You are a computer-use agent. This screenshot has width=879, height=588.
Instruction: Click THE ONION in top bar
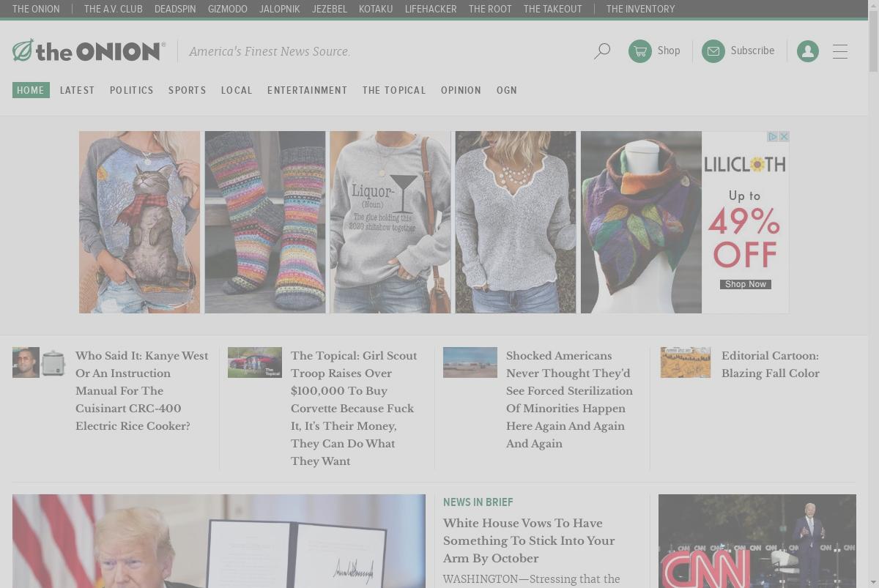click(x=36, y=9)
